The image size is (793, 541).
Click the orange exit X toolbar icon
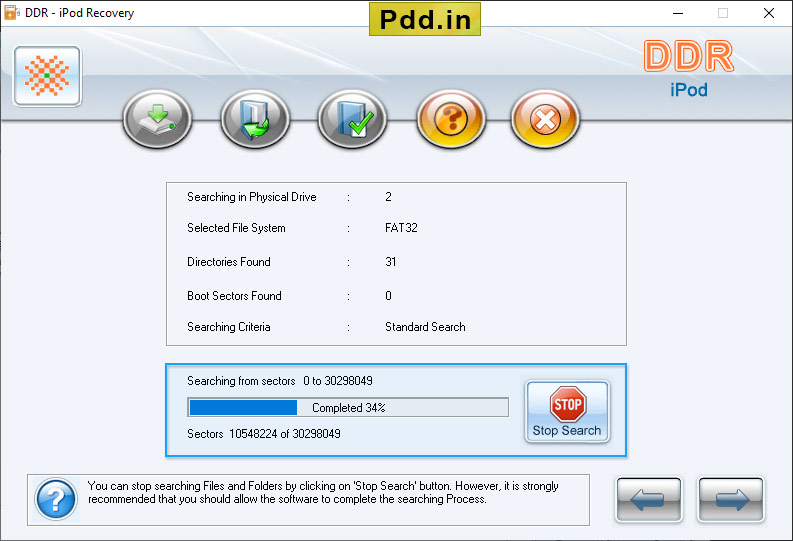pos(545,119)
